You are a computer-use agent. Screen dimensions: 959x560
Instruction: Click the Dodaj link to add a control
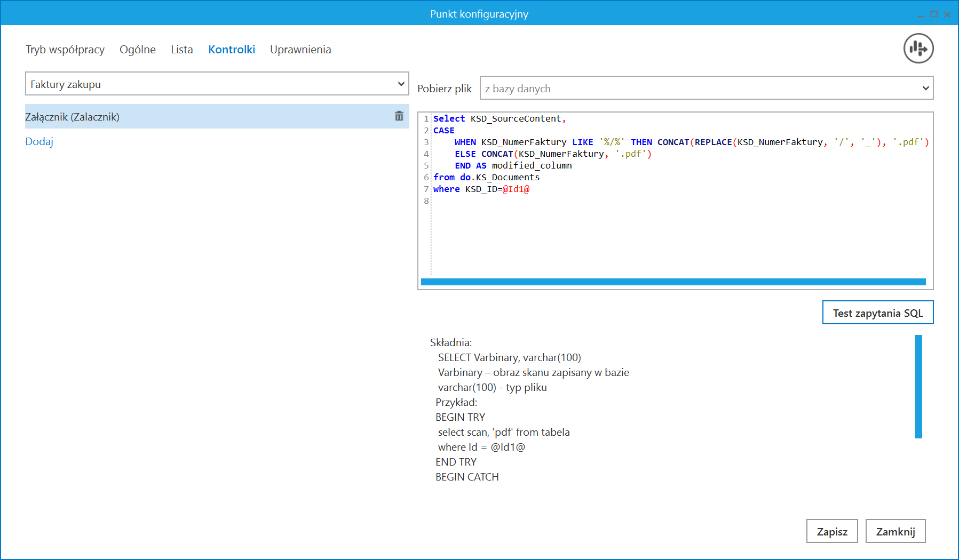click(x=39, y=141)
